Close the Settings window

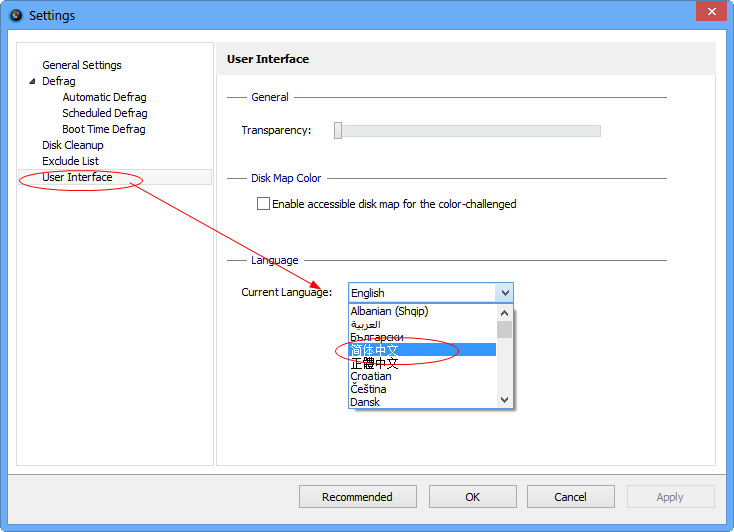711,11
